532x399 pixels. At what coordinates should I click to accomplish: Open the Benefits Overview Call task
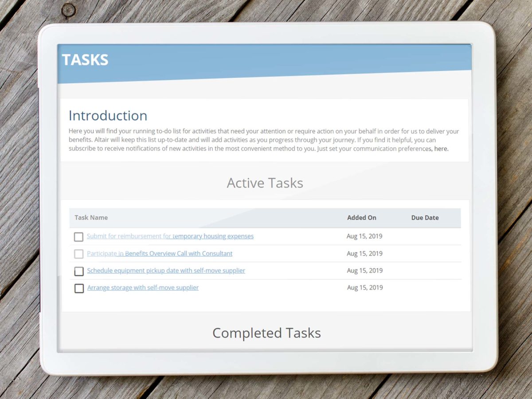(160, 253)
